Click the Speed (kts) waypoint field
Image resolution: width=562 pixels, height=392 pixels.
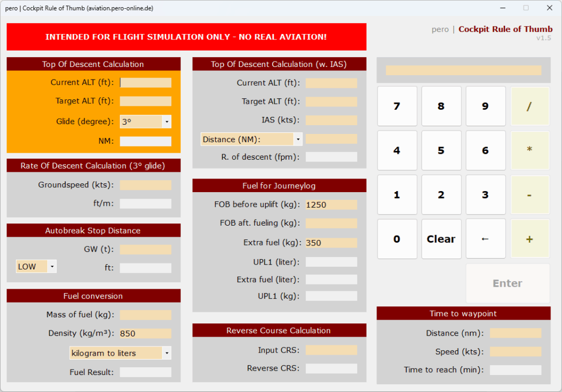pos(515,351)
